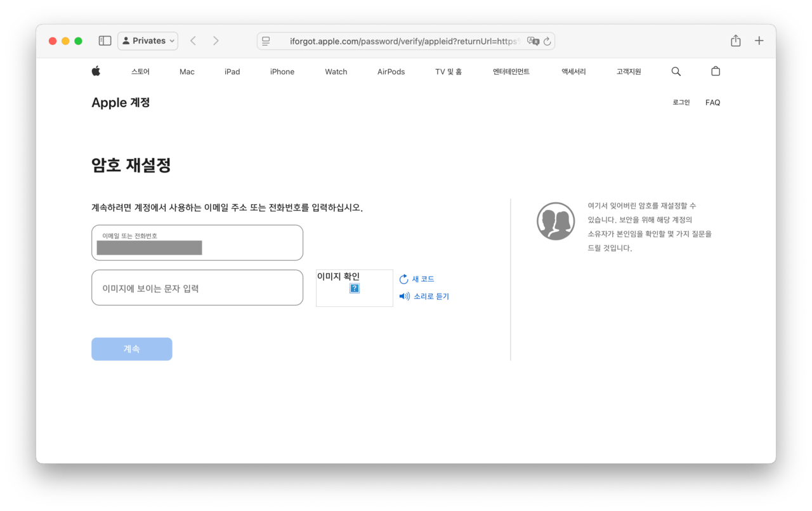Click the translate icon in address bar
The image size is (812, 511).
533,41
